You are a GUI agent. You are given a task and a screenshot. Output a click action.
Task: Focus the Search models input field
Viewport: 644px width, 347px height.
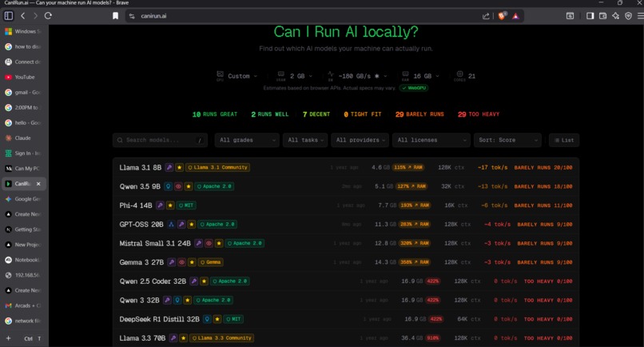coord(160,140)
